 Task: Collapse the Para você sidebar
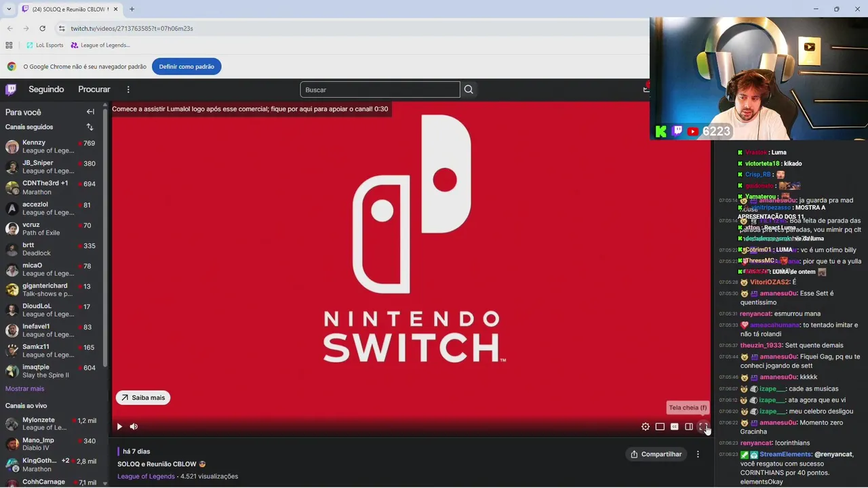(x=90, y=112)
